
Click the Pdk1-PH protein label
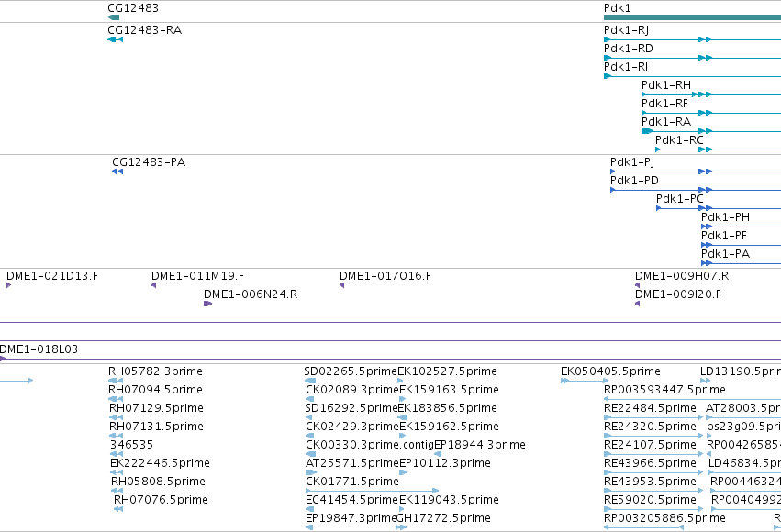pos(725,217)
